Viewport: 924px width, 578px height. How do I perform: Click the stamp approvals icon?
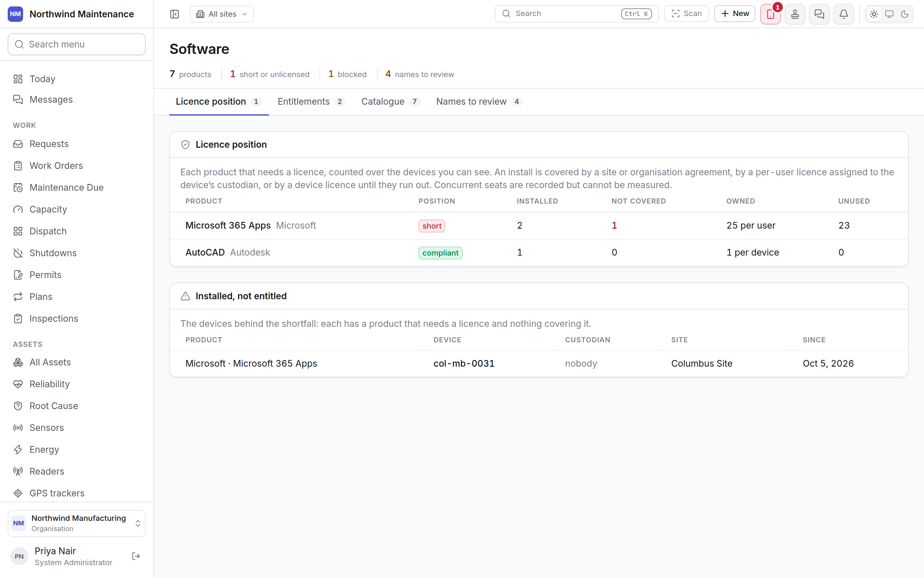[795, 14]
